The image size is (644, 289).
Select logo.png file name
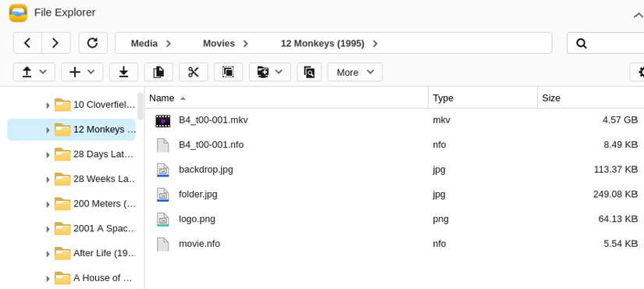(197, 219)
